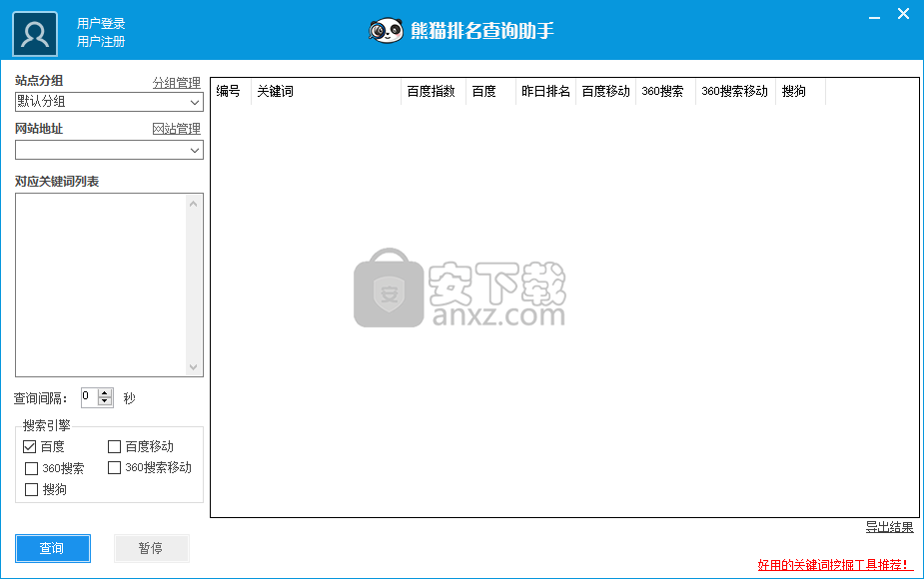Expand the 默认分组 dropdown
This screenshot has height=579, width=924.
195,102
